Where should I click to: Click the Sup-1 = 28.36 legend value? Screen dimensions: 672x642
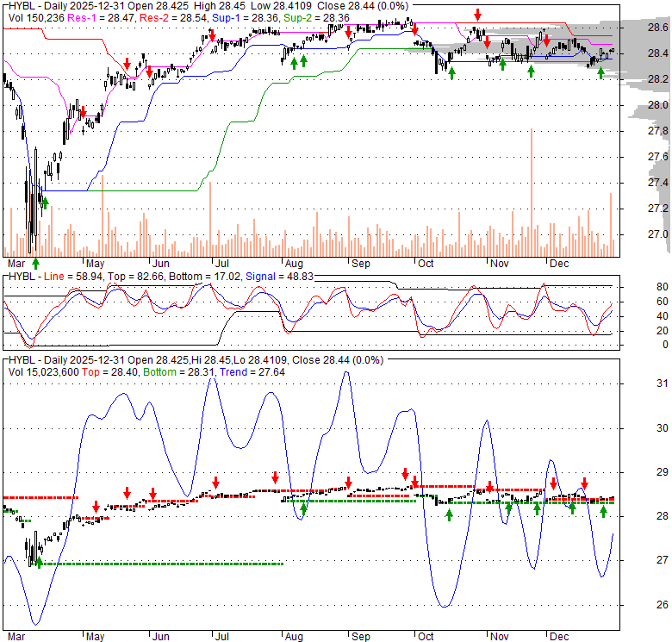coord(245,18)
